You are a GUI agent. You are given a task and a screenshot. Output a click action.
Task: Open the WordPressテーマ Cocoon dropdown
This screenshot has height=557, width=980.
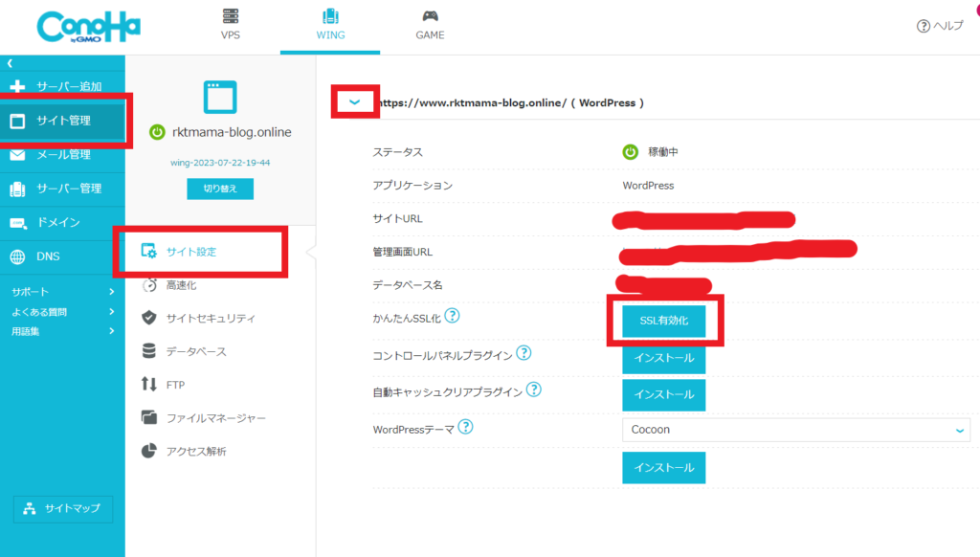[795, 430]
